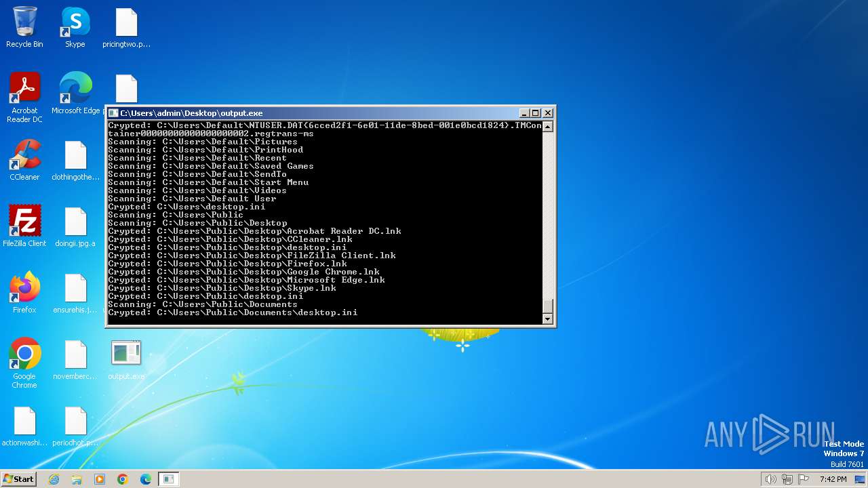
Task: Click the line 'Scanning: C:\Users\Default\Start Menu'
Action: [208, 182]
